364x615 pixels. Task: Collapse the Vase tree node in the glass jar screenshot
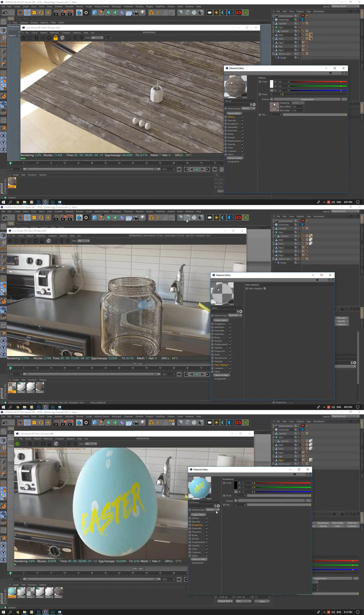[x=274, y=232]
